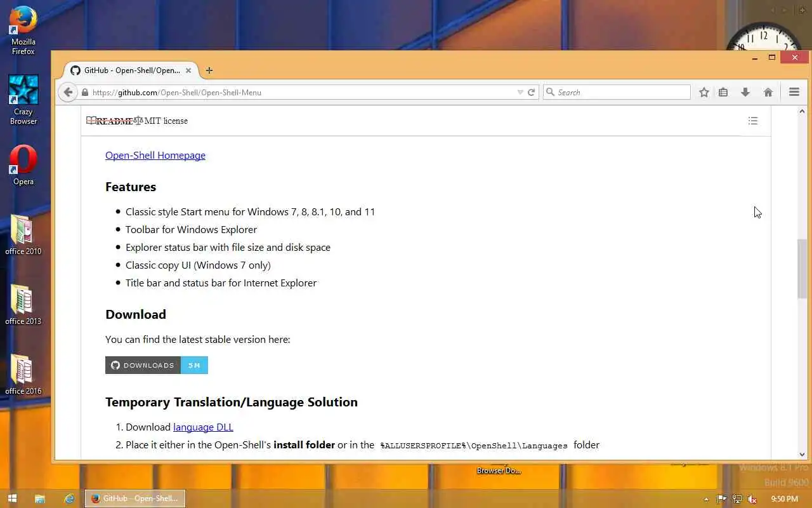Open the office 2013 desktop folder
This screenshot has height=508, width=812.
pos(23,305)
